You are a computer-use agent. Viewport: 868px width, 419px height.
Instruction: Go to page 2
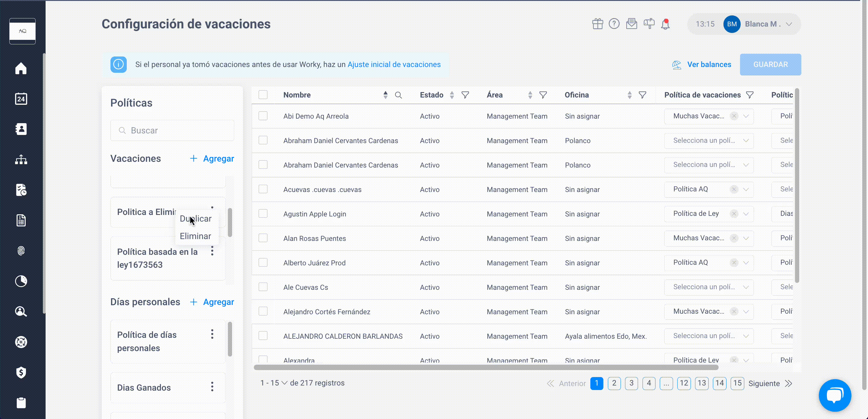click(x=614, y=383)
